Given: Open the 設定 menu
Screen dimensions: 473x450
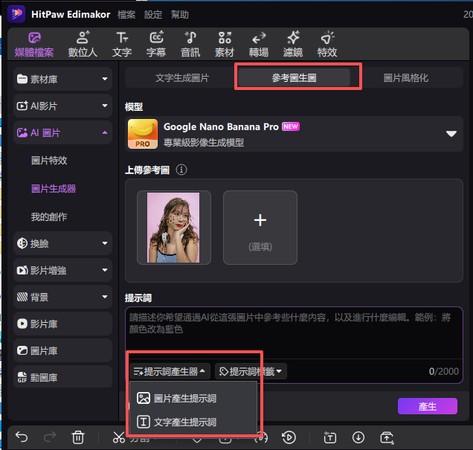Looking at the screenshot, I should (x=153, y=15).
